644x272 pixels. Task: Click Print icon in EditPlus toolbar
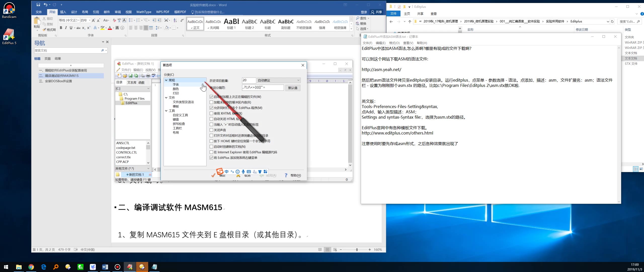click(x=148, y=76)
